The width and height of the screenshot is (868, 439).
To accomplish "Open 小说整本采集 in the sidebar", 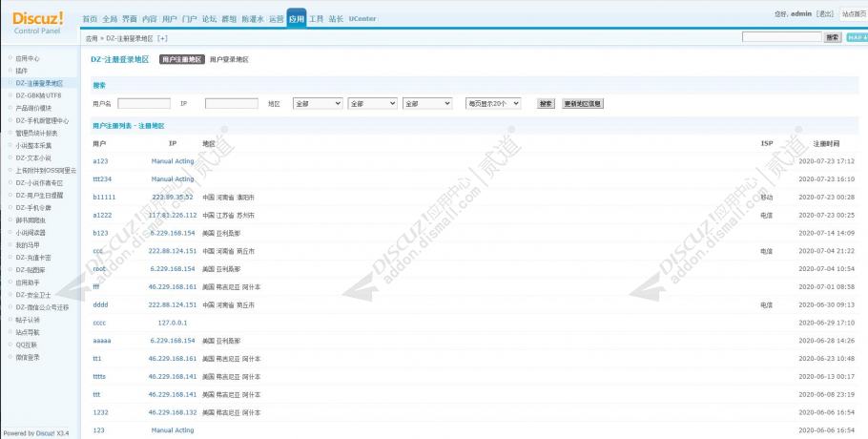I will coord(33,146).
